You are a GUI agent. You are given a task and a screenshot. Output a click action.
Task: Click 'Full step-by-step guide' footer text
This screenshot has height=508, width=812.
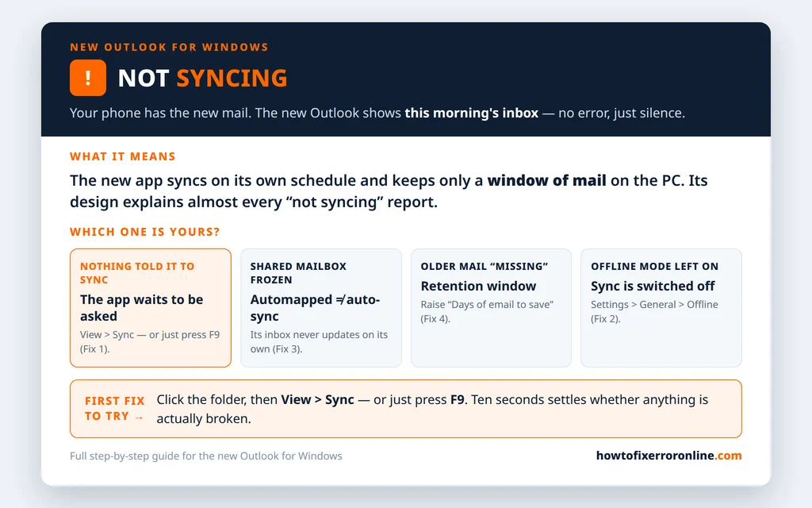tap(206, 456)
